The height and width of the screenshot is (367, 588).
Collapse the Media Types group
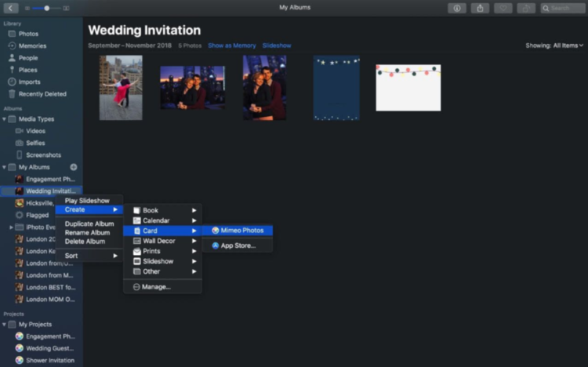click(x=4, y=119)
